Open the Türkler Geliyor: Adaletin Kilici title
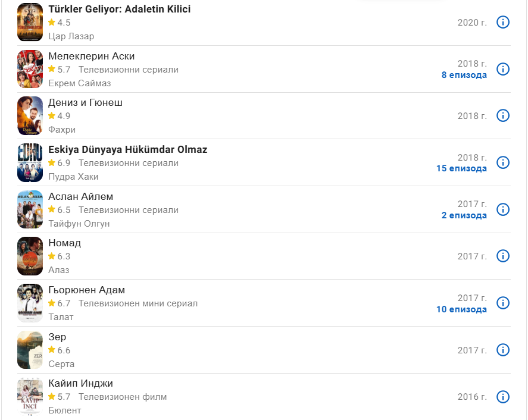The width and height of the screenshot is (528, 420). 119,10
